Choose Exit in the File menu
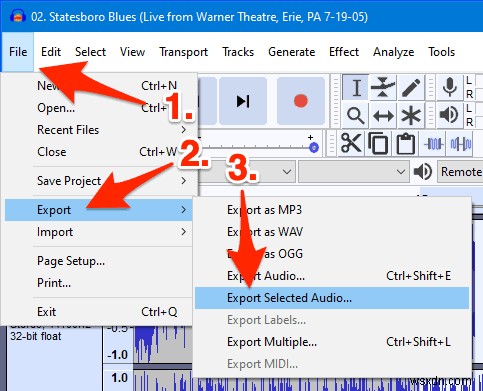The image size is (483, 391). point(99,312)
